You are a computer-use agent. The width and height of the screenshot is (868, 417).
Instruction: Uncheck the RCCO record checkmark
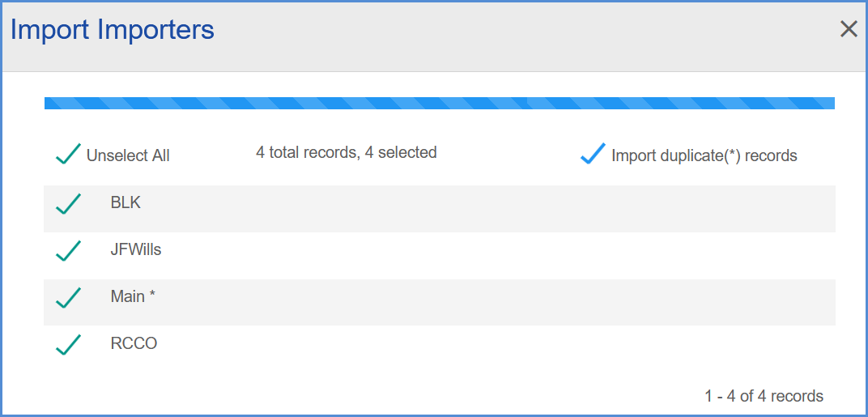(x=68, y=344)
